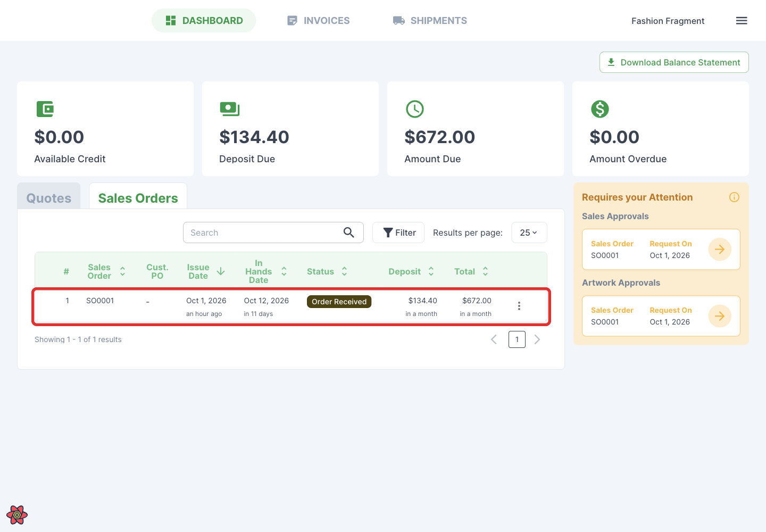Click the cash icon above Deposit Due
Viewport: 766px width, 532px height.
[x=230, y=109]
